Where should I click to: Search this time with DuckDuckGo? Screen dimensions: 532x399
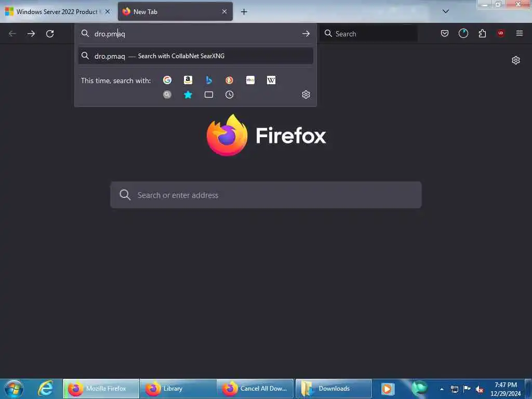[229, 80]
